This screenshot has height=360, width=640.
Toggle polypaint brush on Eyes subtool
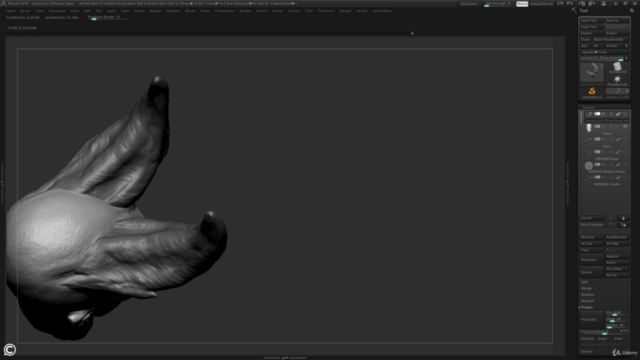point(618,139)
